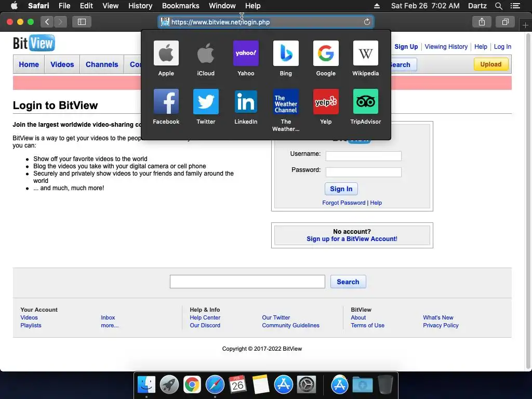
Task: Open the Bing favorite tile
Action: (x=286, y=54)
